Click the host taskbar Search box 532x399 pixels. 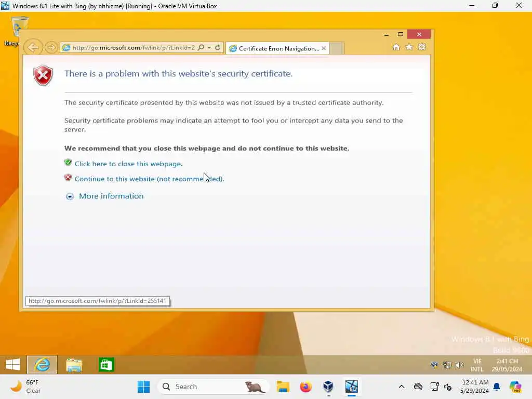213,387
